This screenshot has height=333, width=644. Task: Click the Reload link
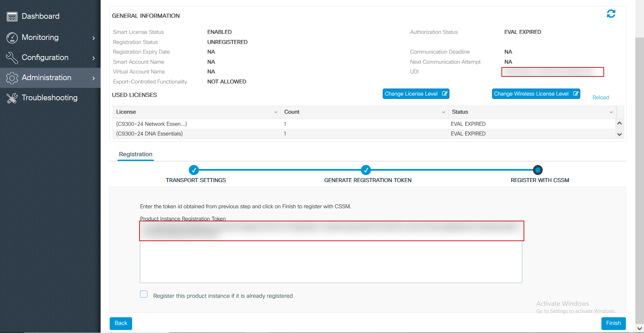[600, 97]
